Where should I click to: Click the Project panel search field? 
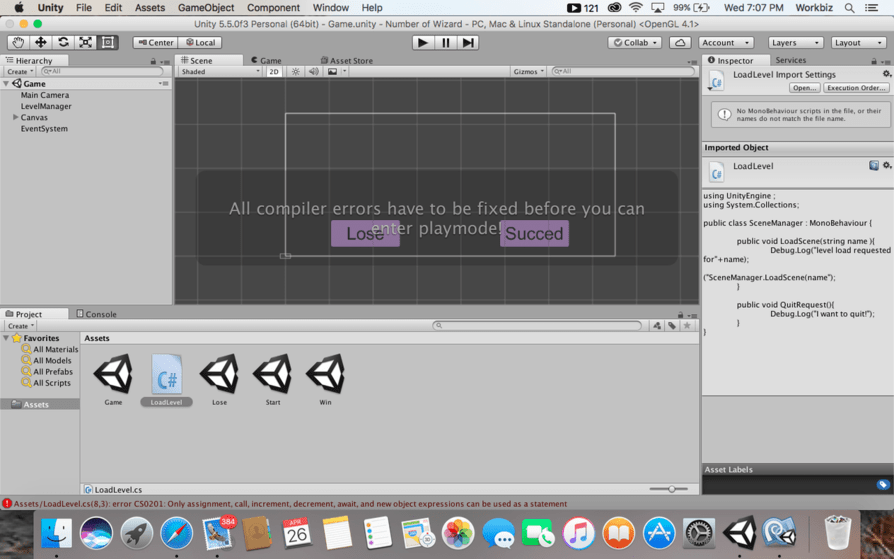tap(537, 326)
